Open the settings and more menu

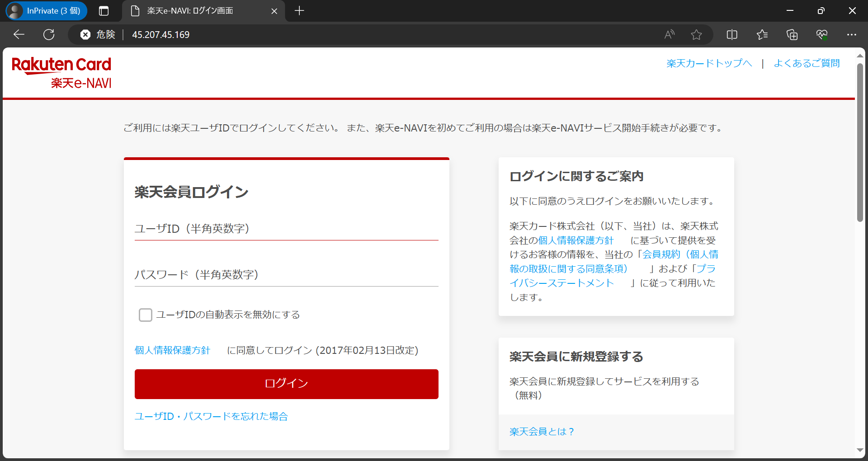[852, 34]
